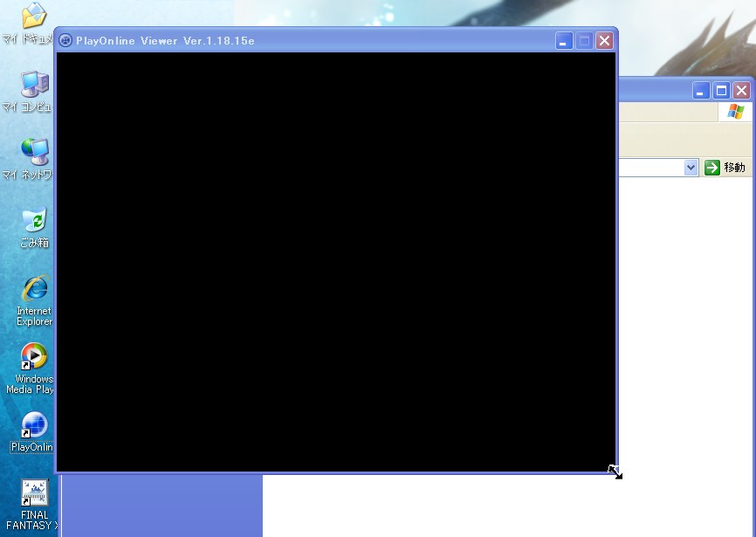Select the FINAL FANTASY XI desktop shortcut
This screenshot has height=537, width=756.
coord(34,494)
